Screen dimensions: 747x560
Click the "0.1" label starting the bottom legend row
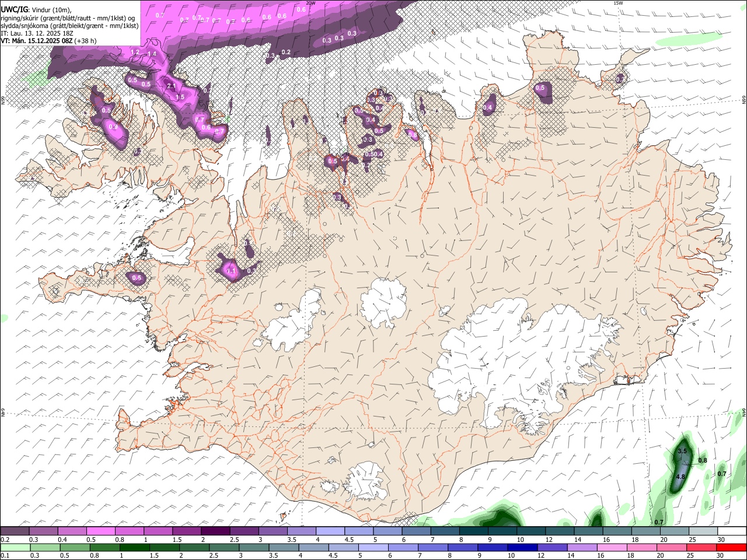point(5,556)
